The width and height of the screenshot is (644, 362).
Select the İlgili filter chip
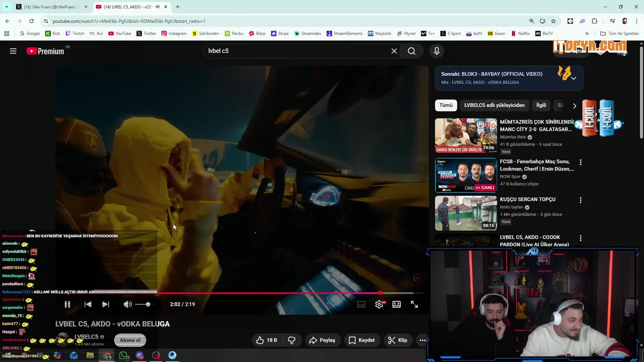541,105
